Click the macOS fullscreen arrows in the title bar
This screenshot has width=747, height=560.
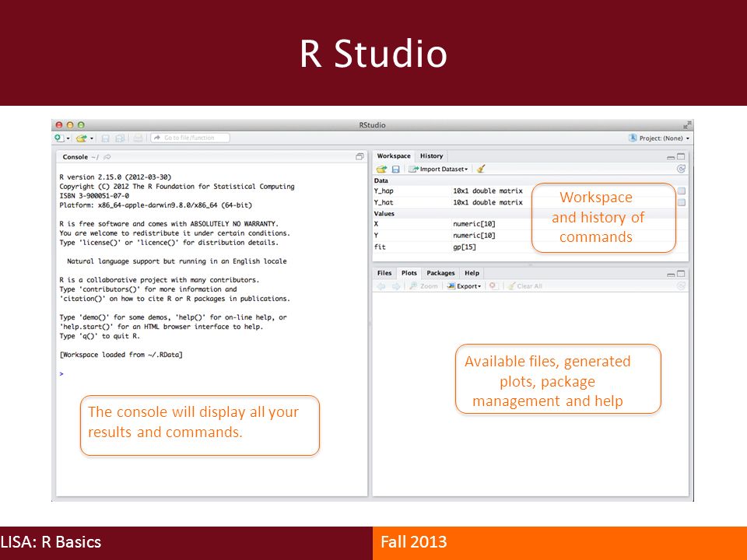tap(687, 124)
